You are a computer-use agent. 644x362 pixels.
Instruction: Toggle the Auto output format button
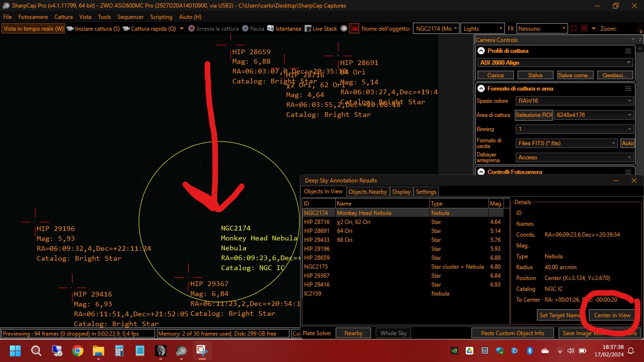pyautogui.click(x=627, y=143)
